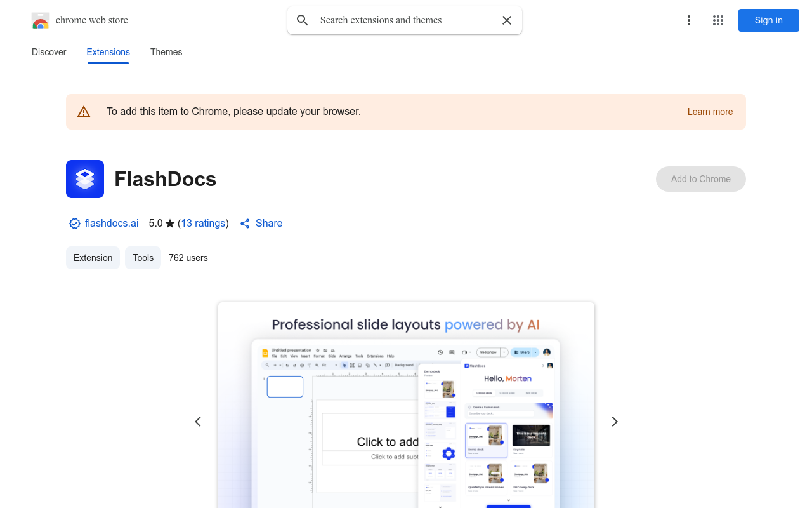Focus the Search extensions and themes field
812x508 pixels.
click(405, 20)
